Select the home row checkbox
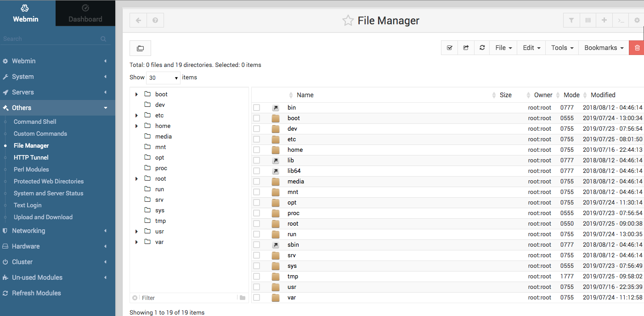The image size is (644, 316). coord(257,150)
